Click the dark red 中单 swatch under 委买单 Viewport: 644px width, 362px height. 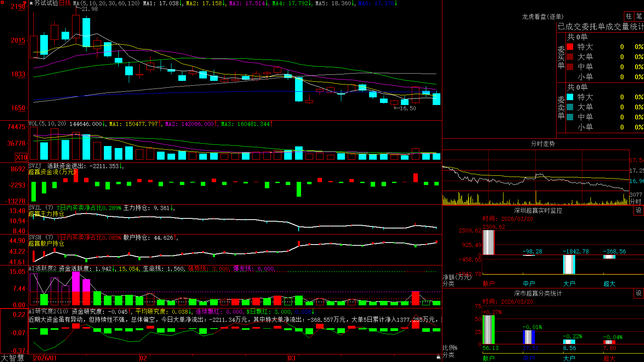pyautogui.click(x=570, y=67)
